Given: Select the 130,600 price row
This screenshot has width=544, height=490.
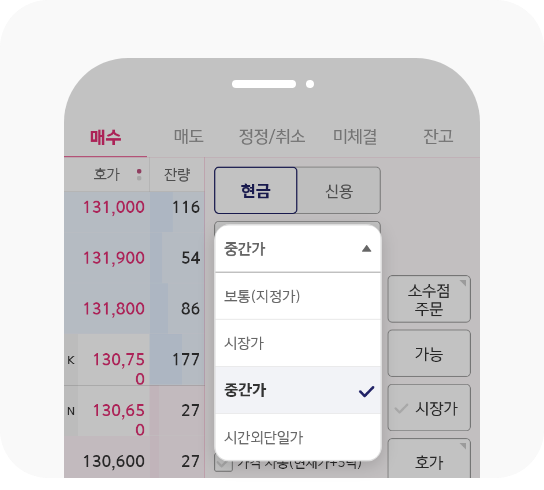Looking at the screenshot, I should [x=134, y=461].
